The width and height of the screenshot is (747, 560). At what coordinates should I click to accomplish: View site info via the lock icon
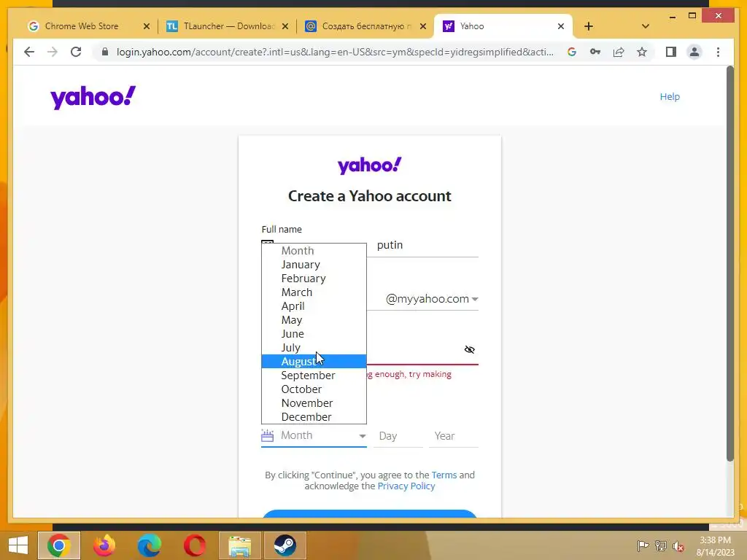pyautogui.click(x=105, y=52)
